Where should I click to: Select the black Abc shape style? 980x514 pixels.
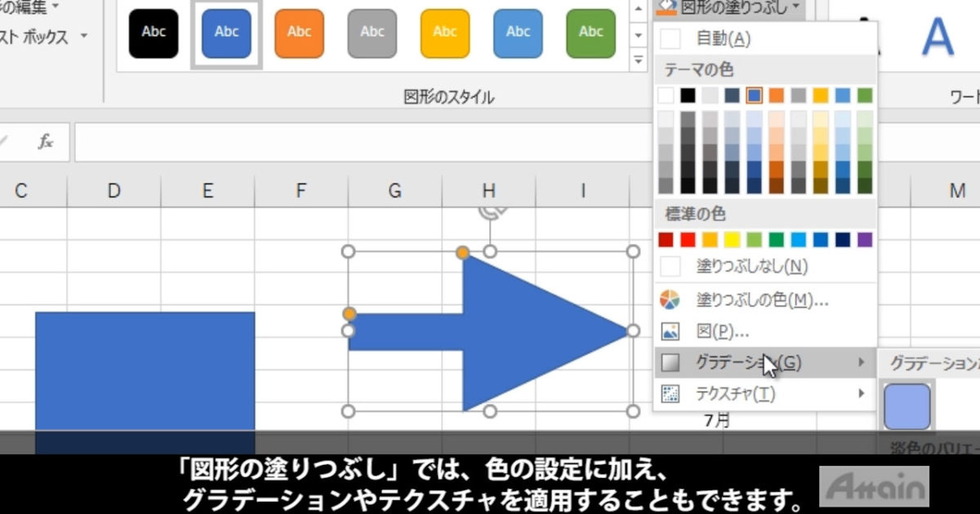click(x=154, y=33)
